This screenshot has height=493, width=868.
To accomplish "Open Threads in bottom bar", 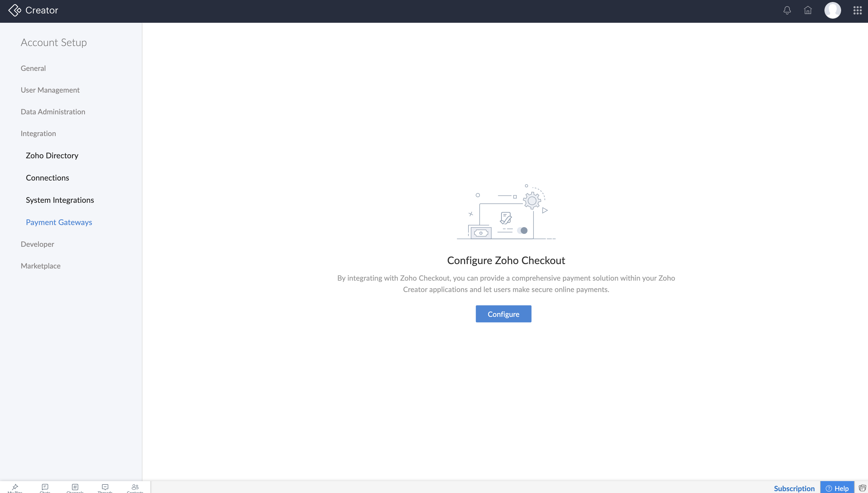I will click(x=105, y=488).
